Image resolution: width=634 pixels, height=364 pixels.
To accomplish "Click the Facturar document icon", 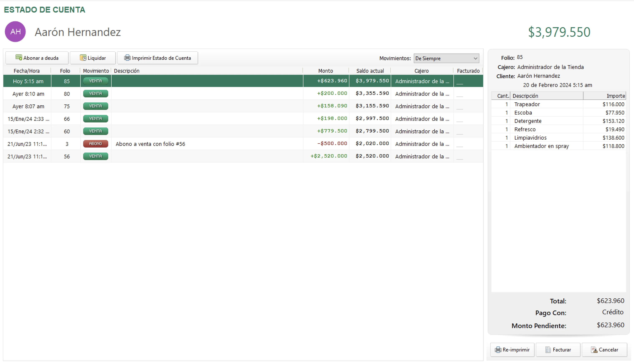I will (548, 350).
